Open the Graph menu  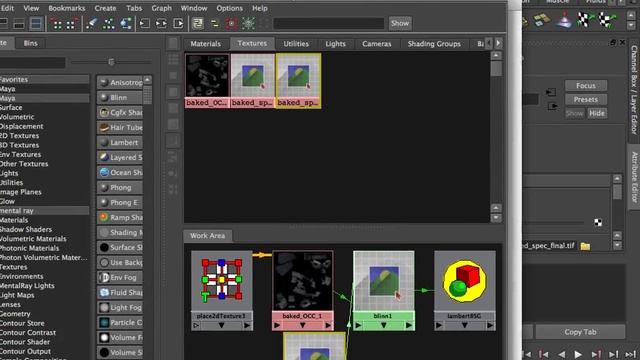(161, 8)
